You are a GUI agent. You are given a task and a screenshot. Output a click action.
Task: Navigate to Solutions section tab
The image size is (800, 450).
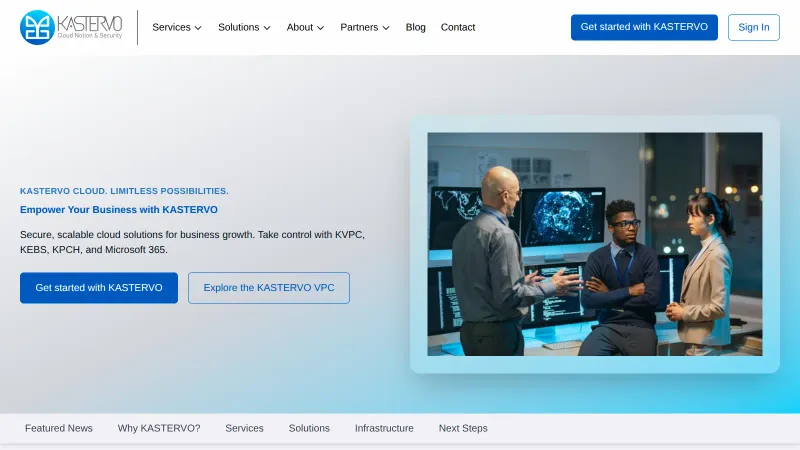pyautogui.click(x=309, y=428)
